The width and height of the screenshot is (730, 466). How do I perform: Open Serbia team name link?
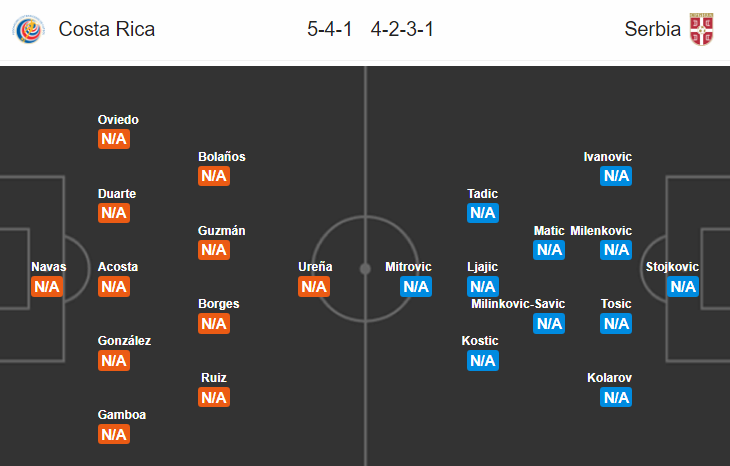point(652,29)
